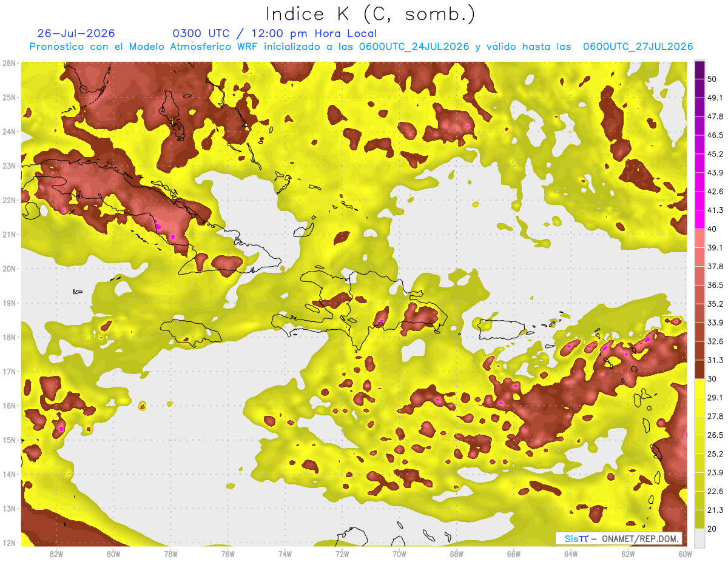
Task: Click the colorbar label "30"
Action: pyautogui.click(x=713, y=379)
